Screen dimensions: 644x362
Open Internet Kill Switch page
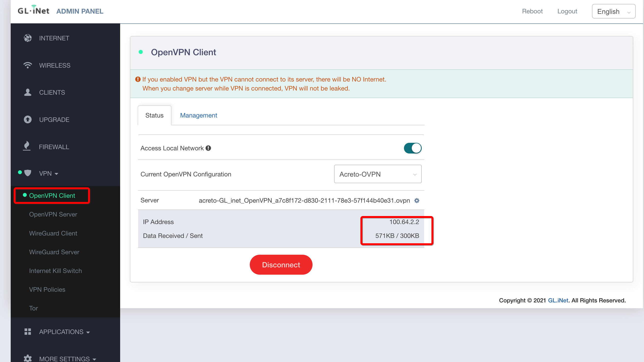(55, 271)
